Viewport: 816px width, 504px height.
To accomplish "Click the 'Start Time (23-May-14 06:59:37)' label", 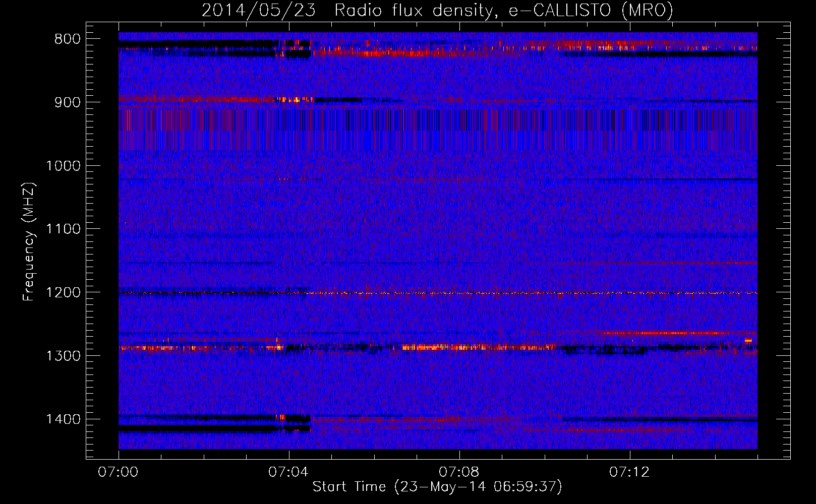I will coord(437,487).
